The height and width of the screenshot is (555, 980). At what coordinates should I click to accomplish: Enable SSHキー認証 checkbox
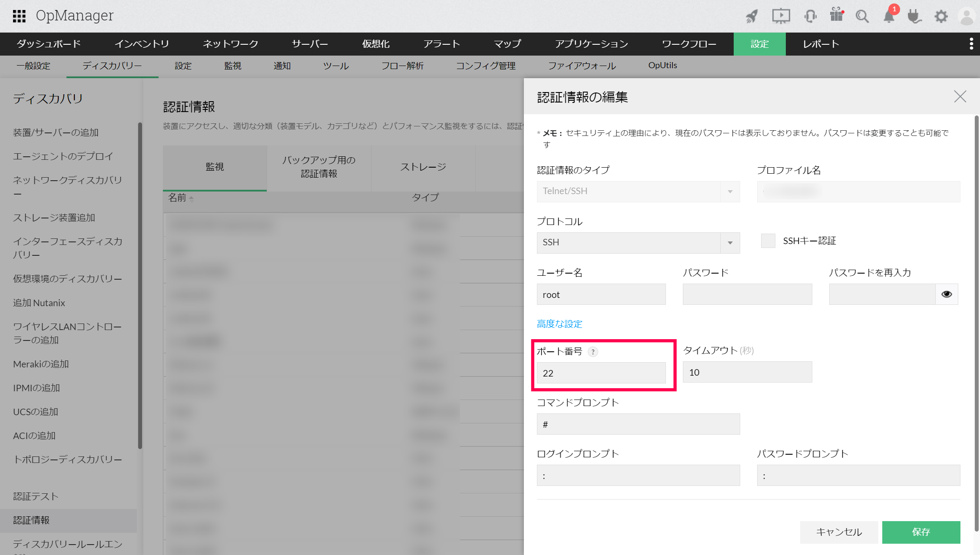coord(768,241)
